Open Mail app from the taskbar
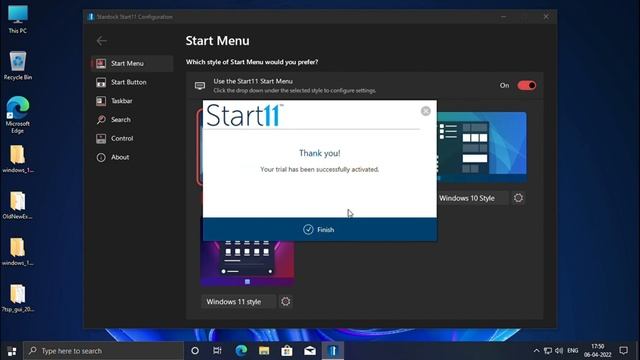The image size is (640, 360). [x=310, y=351]
